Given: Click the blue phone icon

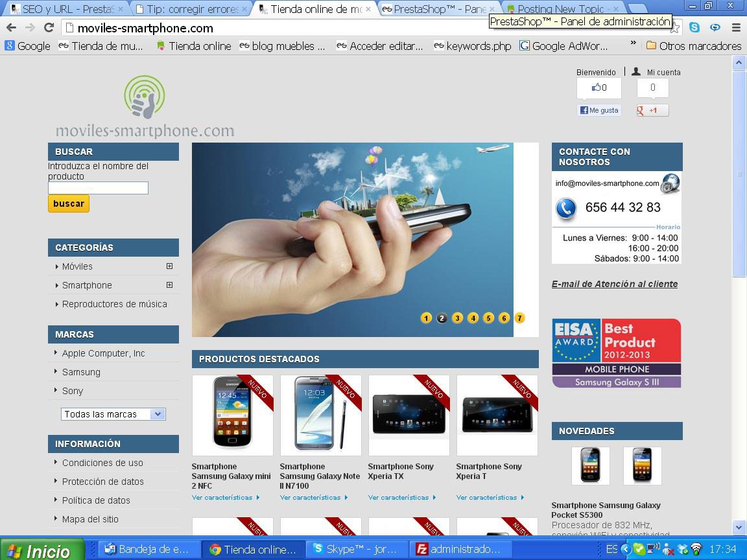Looking at the screenshot, I should [566, 208].
